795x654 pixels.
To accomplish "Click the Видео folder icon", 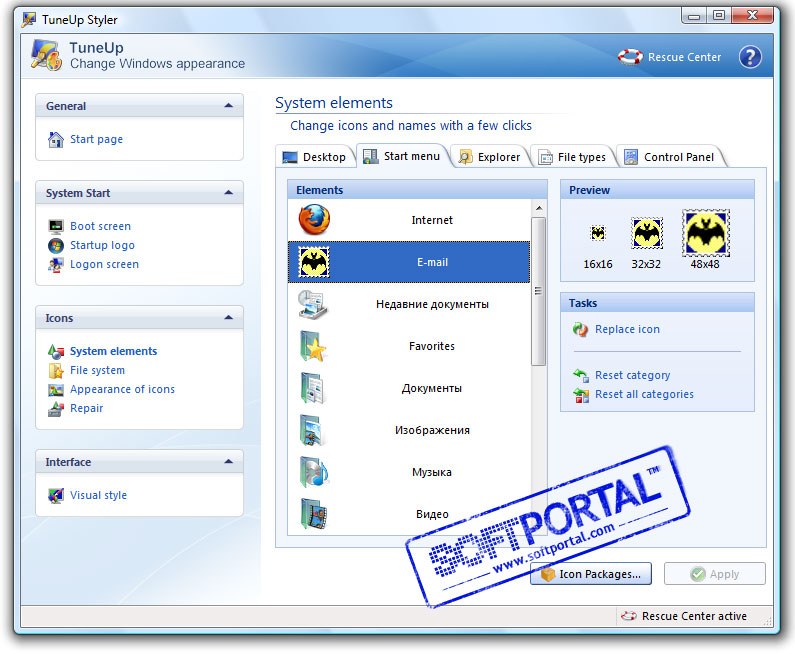I will [313, 514].
